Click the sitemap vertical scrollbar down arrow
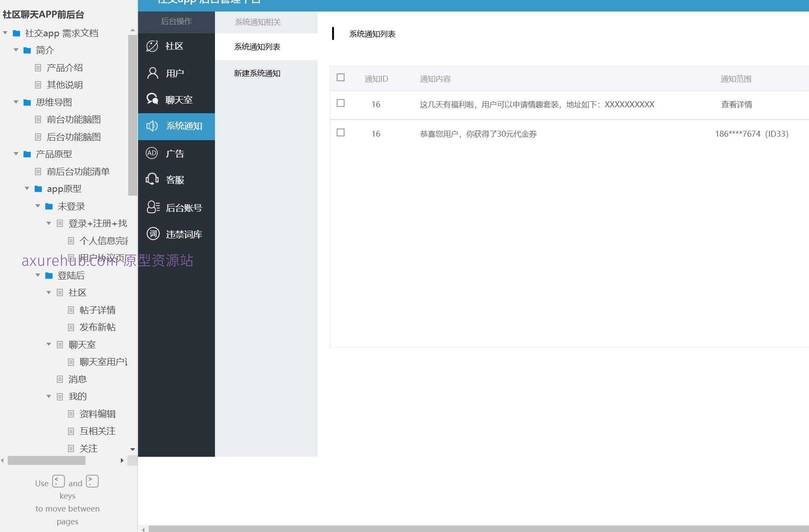 (x=132, y=450)
